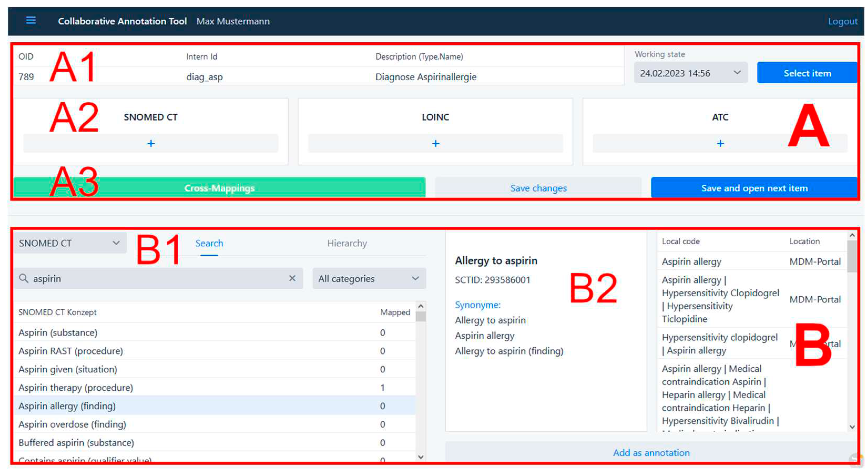Click the Select item button
The height and width of the screenshot is (474, 868).
(813, 74)
